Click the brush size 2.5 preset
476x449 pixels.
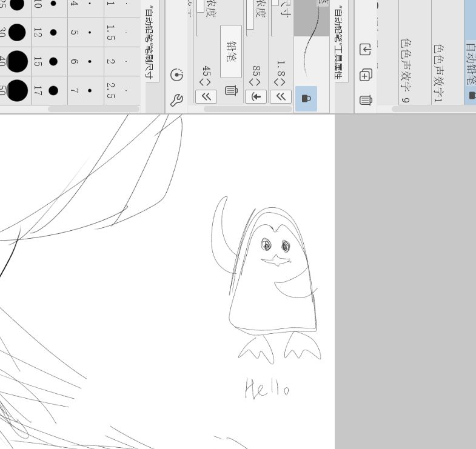(x=122, y=90)
